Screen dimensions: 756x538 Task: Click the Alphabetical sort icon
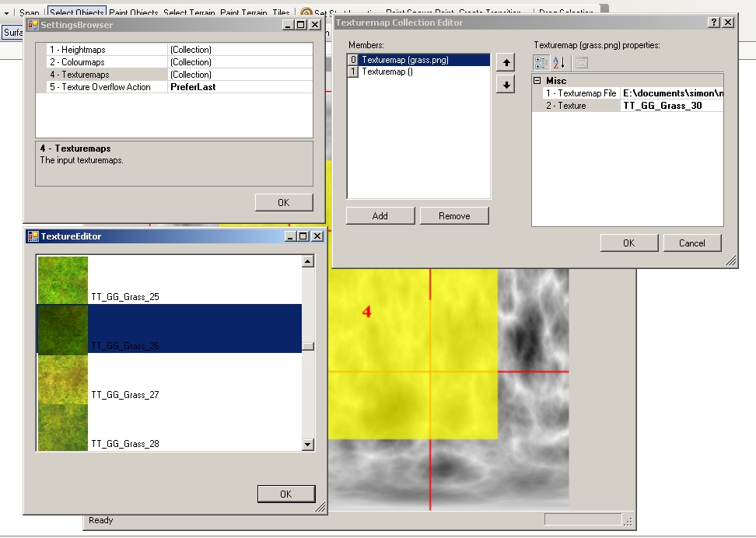[x=559, y=63]
